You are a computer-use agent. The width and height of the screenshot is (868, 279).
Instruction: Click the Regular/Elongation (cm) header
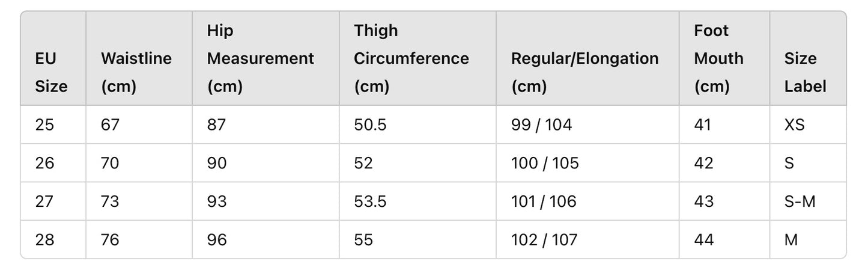tap(587, 58)
